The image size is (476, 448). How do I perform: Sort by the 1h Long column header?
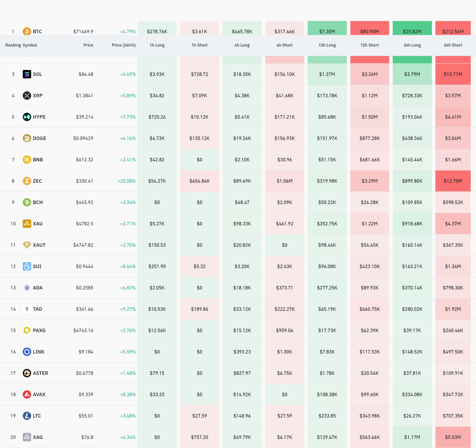(x=157, y=45)
